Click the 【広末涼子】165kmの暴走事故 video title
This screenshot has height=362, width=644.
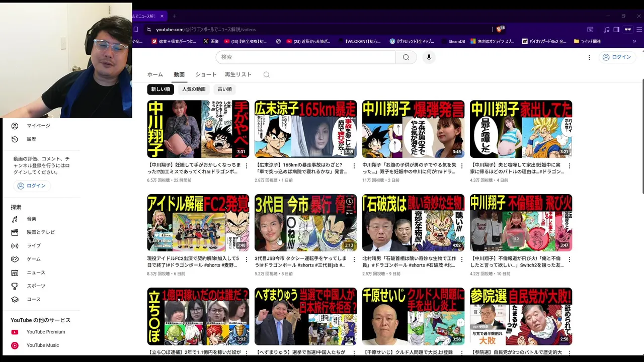301,168
